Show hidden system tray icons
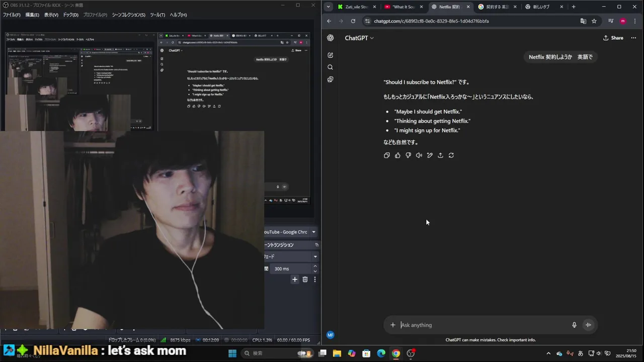 [x=549, y=353]
